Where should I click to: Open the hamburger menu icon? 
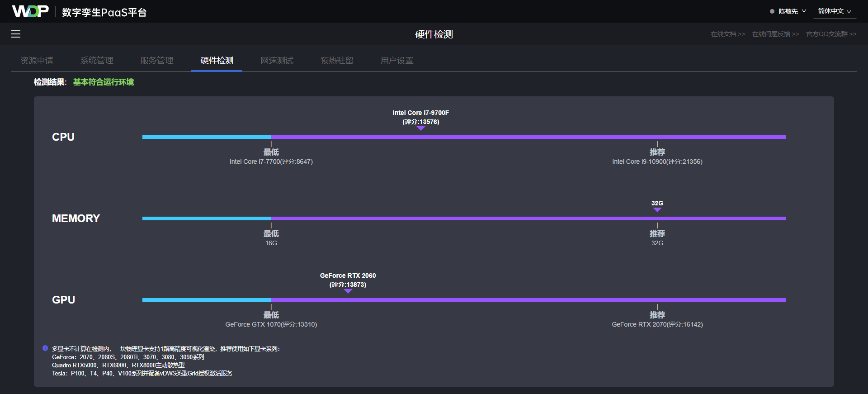(16, 34)
